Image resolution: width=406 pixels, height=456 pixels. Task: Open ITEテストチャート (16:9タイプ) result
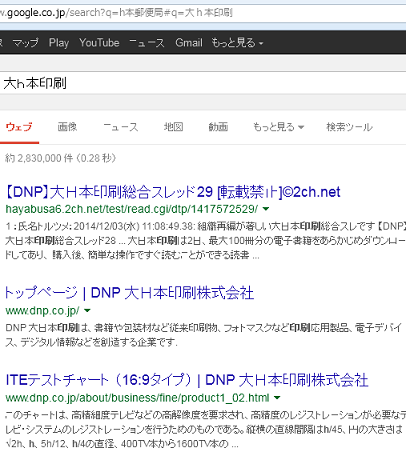coord(187,380)
